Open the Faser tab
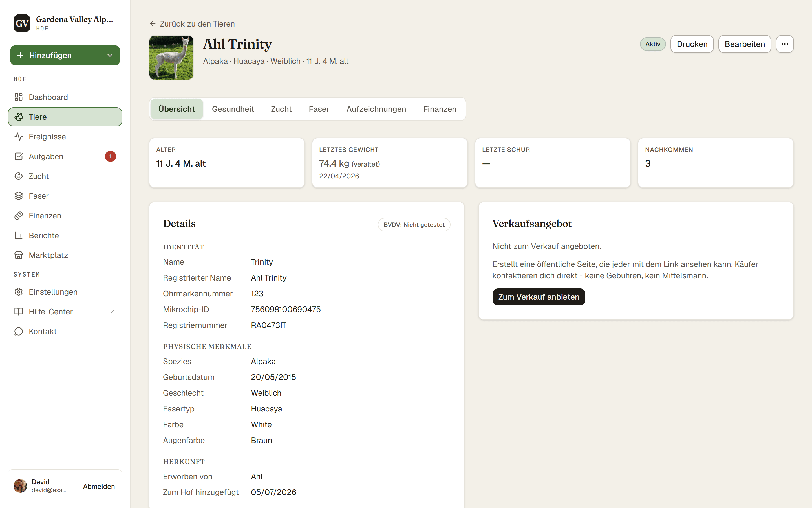This screenshot has width=812, height=508. (x=319, y=109)
